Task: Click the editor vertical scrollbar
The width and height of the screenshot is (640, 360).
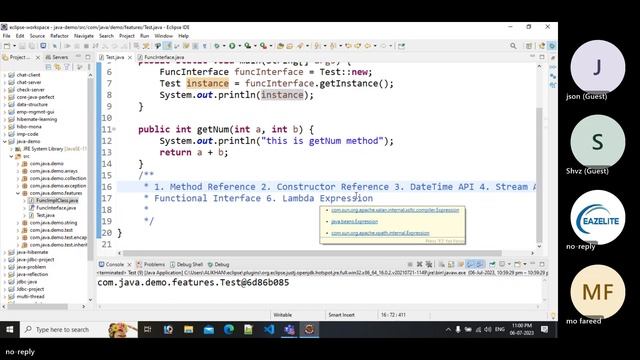Action: pos(539,175)
